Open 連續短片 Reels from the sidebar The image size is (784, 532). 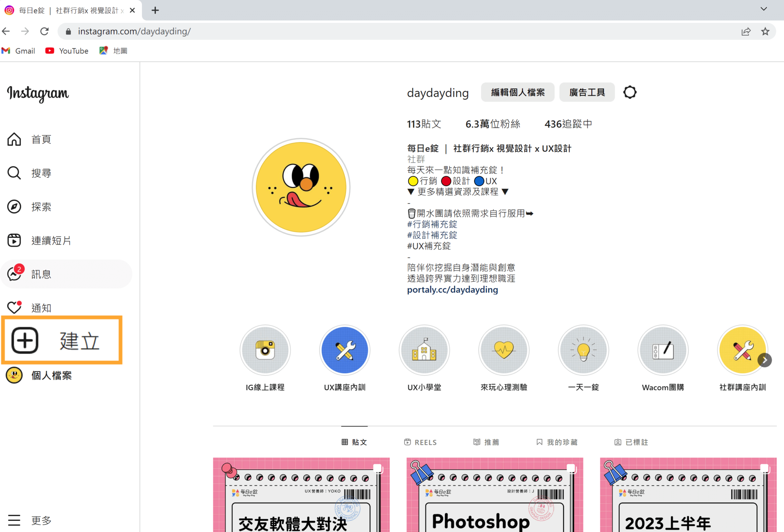(x=14, y=240)
